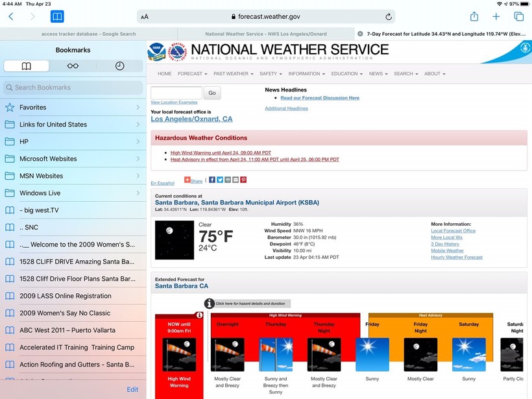
Task: Reload the page with refresh icon
Action: pyautogui.click(x=389, y=17)
